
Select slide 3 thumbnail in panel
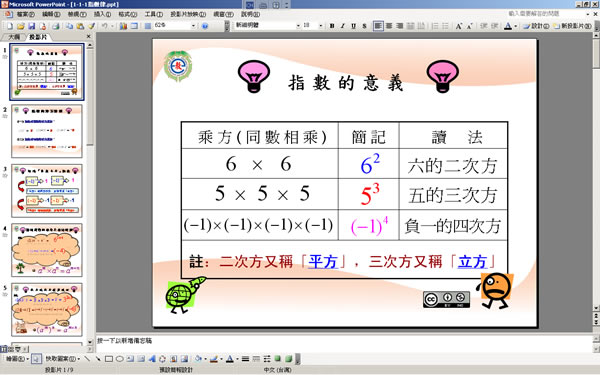47,191
